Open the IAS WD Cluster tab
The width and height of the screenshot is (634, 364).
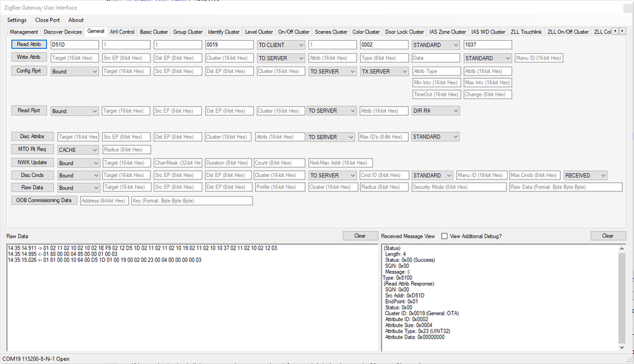pos(488,32)
